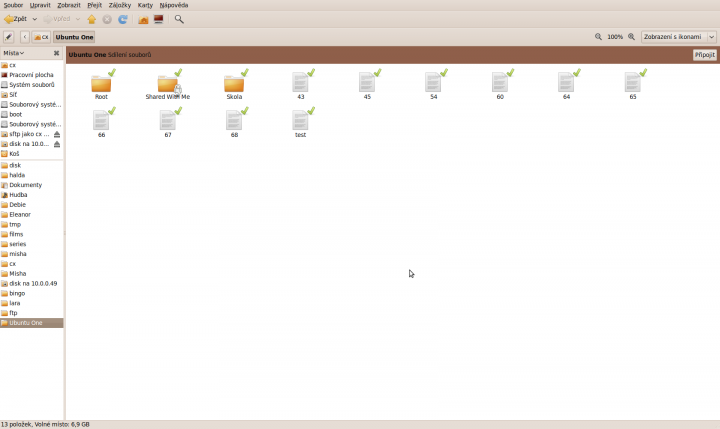
Task: Open the Karty menu
Action: click(145, 5)
